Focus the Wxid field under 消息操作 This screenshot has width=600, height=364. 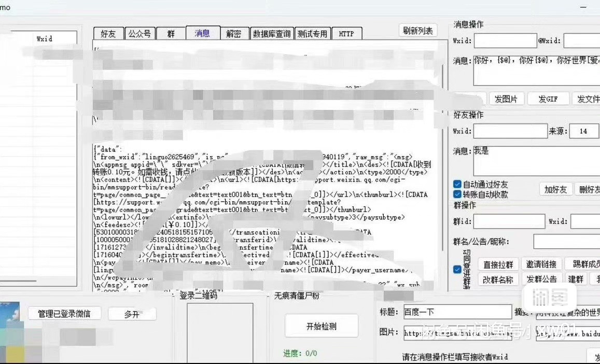click(x=505, y=40)
